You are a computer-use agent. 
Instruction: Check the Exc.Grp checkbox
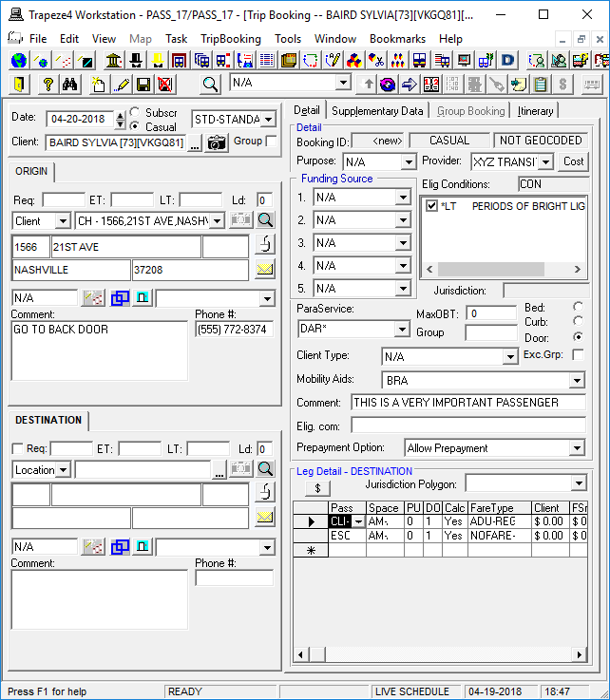[x=578, y=354]
